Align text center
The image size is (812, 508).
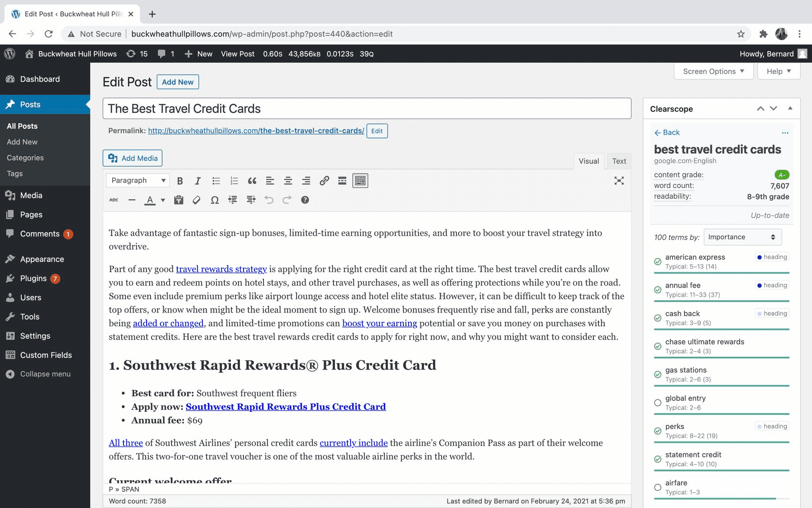288,181
